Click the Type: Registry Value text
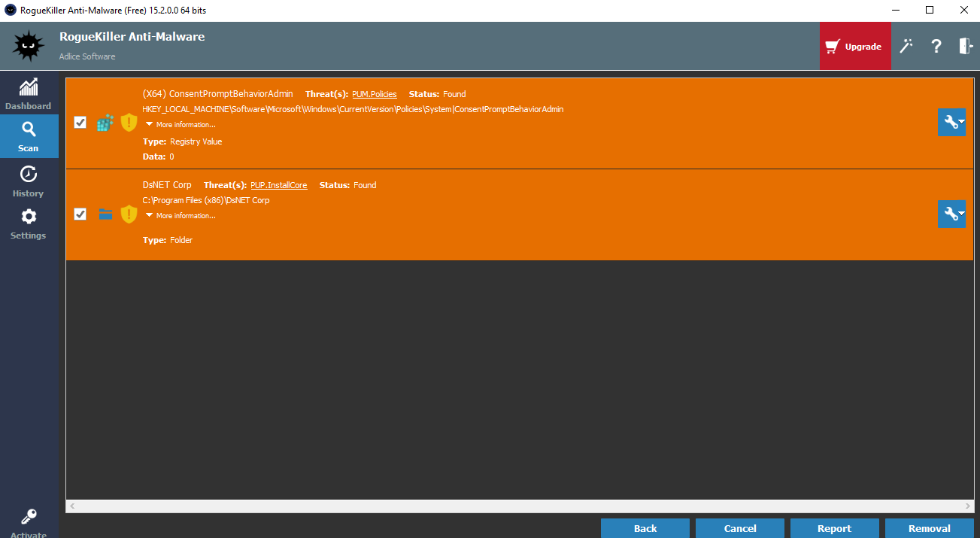Image resolution: width=980 pixels, height=538 pixels. [183, 141]
